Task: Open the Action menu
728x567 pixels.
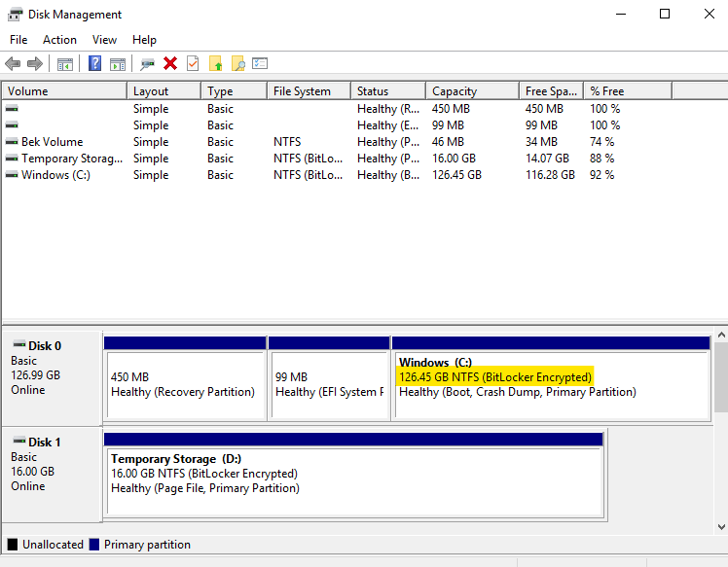Action: (59, 40)
